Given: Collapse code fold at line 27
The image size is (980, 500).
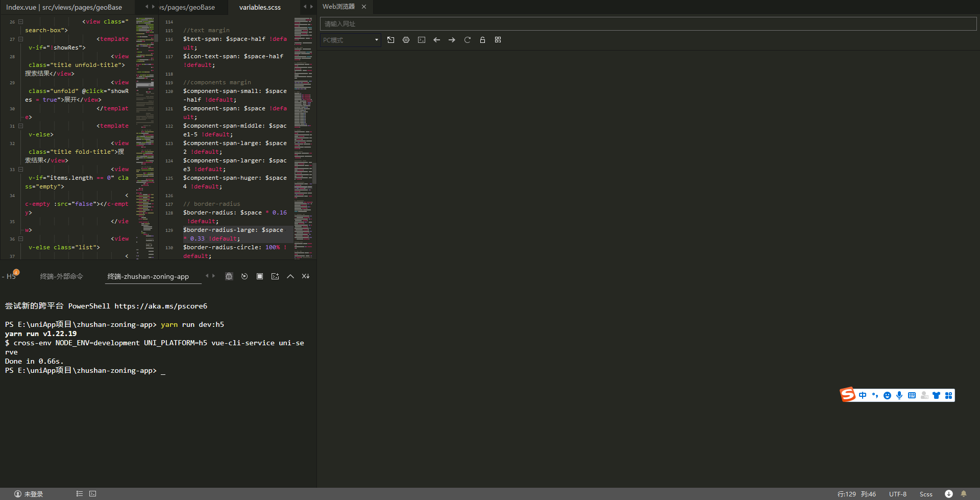Looking at the screenshot, I should (x=20, y=39).
